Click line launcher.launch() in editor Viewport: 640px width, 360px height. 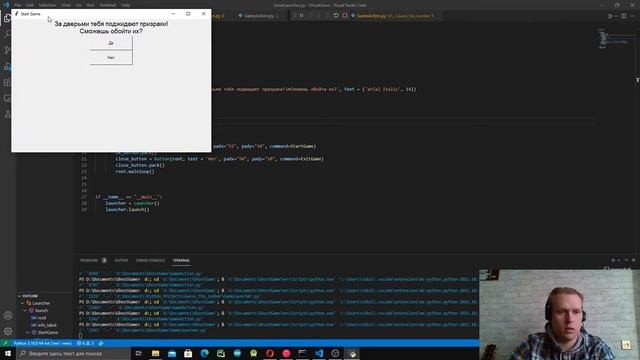click(x=127, y=209)
